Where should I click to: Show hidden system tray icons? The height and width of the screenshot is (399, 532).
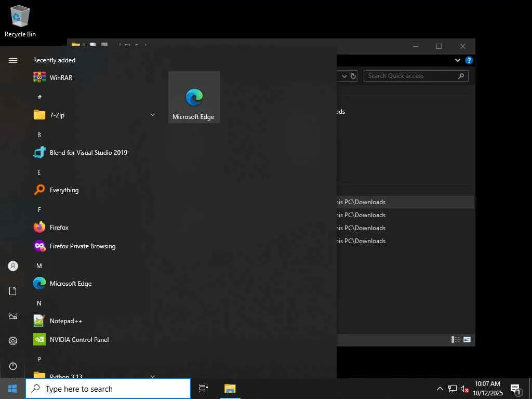click(x=440, y=389)
